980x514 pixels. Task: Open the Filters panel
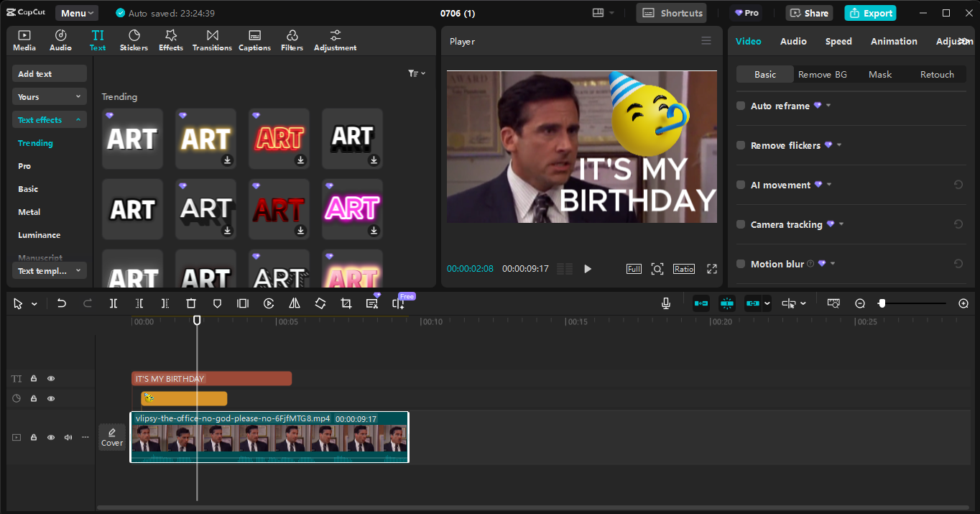point(292,40)
